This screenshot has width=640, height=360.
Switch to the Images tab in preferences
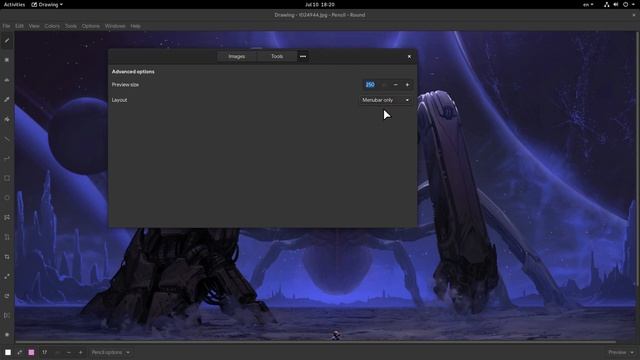pyautogui.click(x=237, y=56)
